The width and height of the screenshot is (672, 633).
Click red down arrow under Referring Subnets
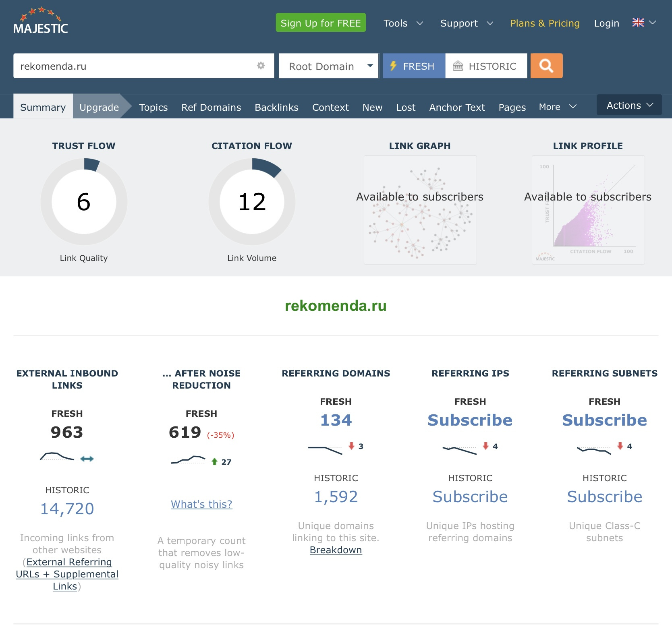[620, 446]
